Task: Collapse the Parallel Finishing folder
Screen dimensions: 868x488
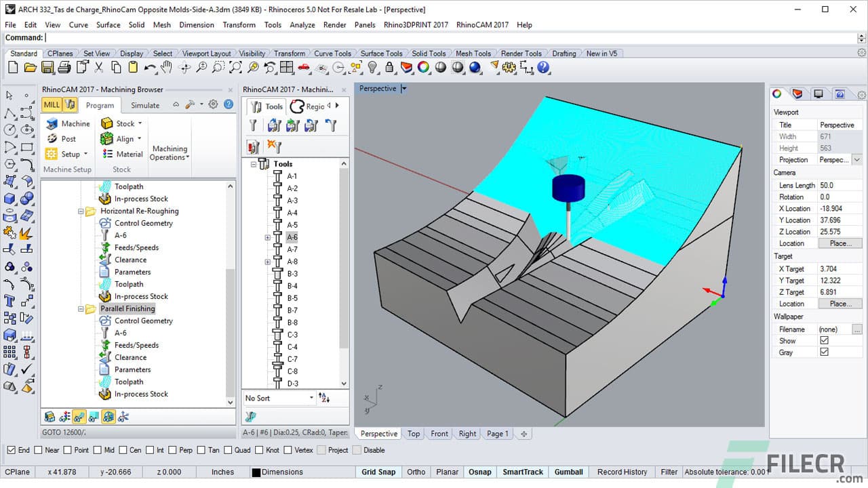Action: point(81,308)
